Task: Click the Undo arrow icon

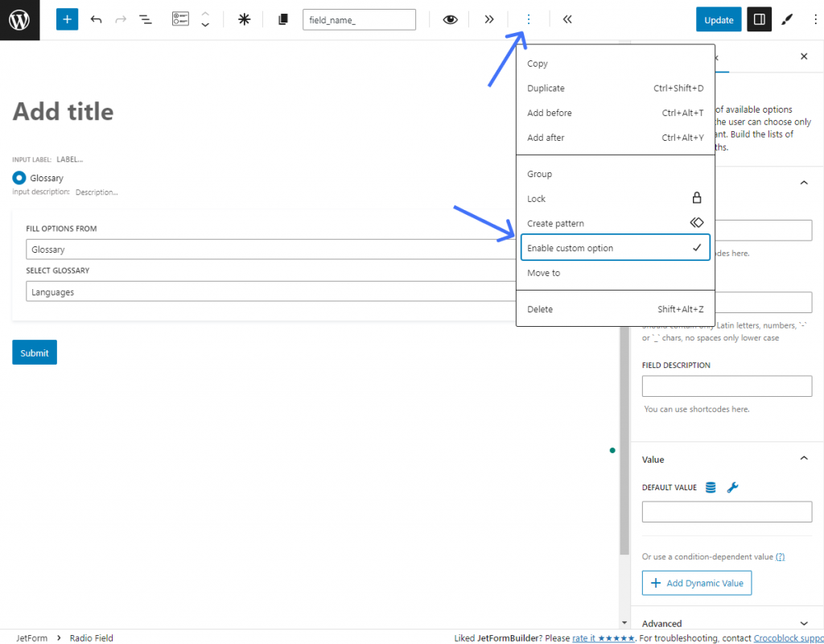Action: (x=96, y=19)
